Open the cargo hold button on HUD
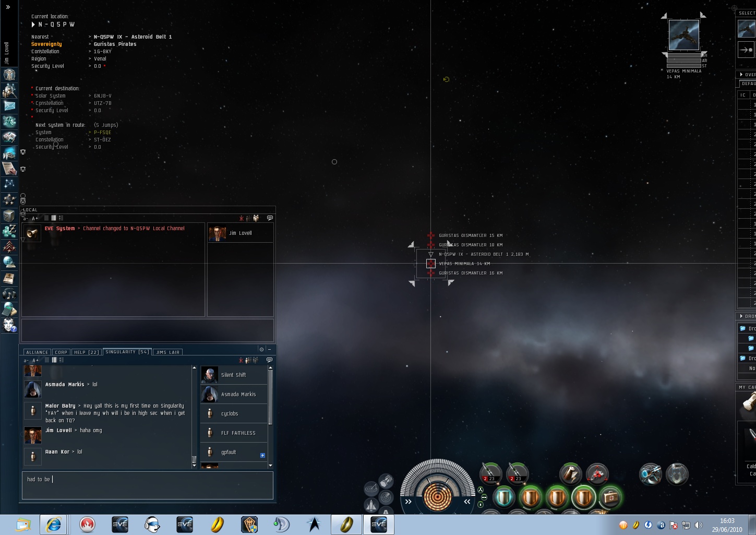 [386, 481]
